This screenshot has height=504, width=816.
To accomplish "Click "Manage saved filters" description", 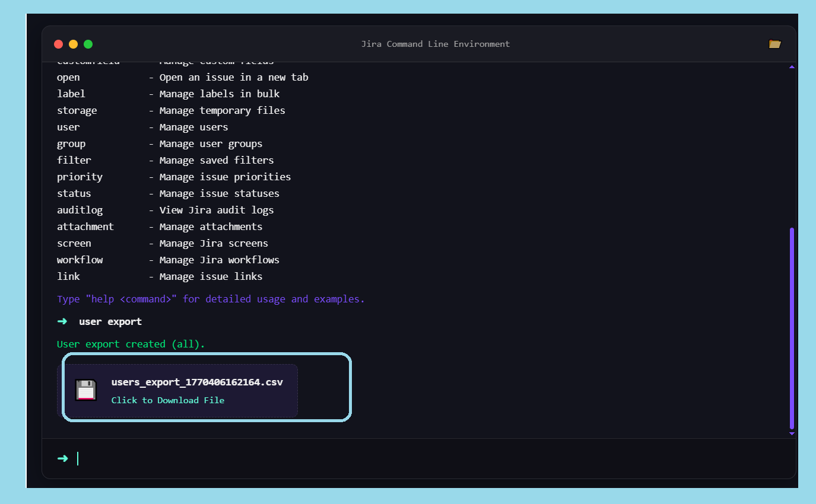I will point(217,160).
